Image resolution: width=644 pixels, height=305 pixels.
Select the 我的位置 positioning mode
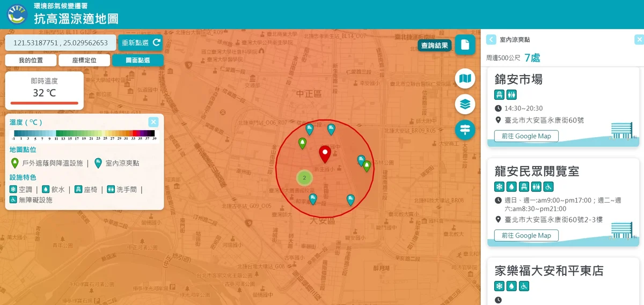[x=31, y=61]
